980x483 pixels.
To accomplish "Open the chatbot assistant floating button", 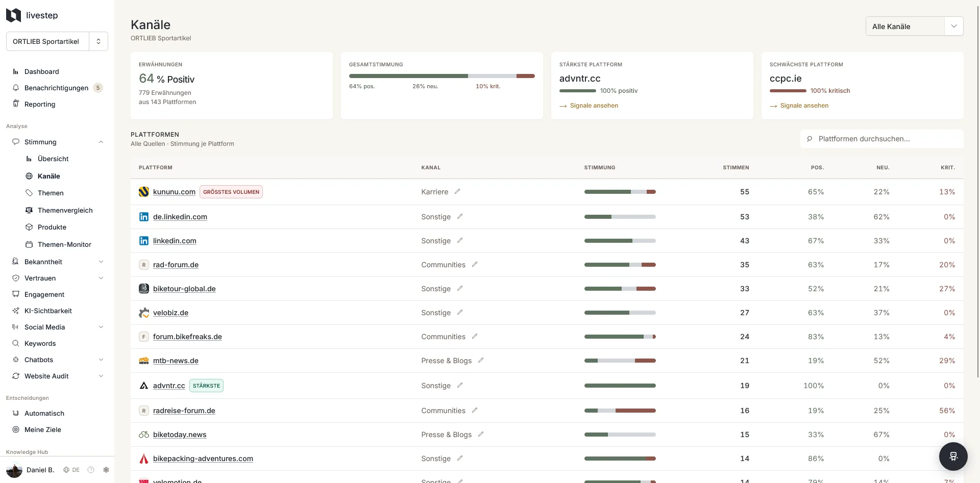I will pyautogui.click(x=953, y=456).
